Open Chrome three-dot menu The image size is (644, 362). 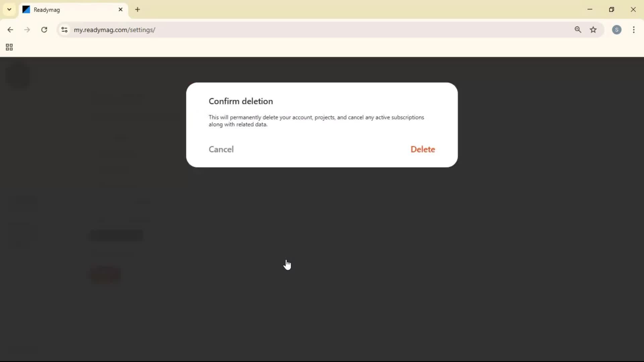pos(634,30)
